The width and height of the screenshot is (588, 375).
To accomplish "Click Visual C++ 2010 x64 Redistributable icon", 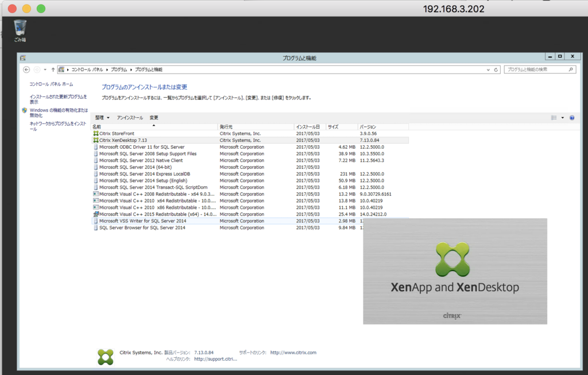I will click(x=96, y=201).
